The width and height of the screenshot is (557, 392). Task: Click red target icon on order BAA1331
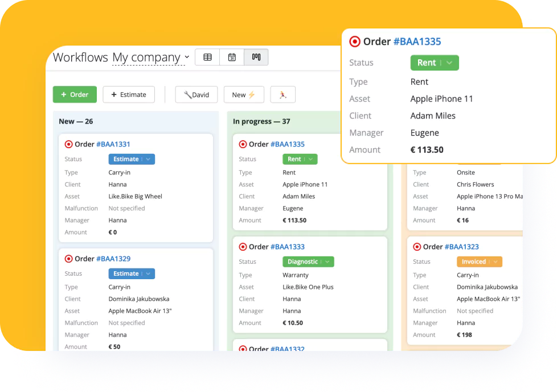[x=69, y=144]
